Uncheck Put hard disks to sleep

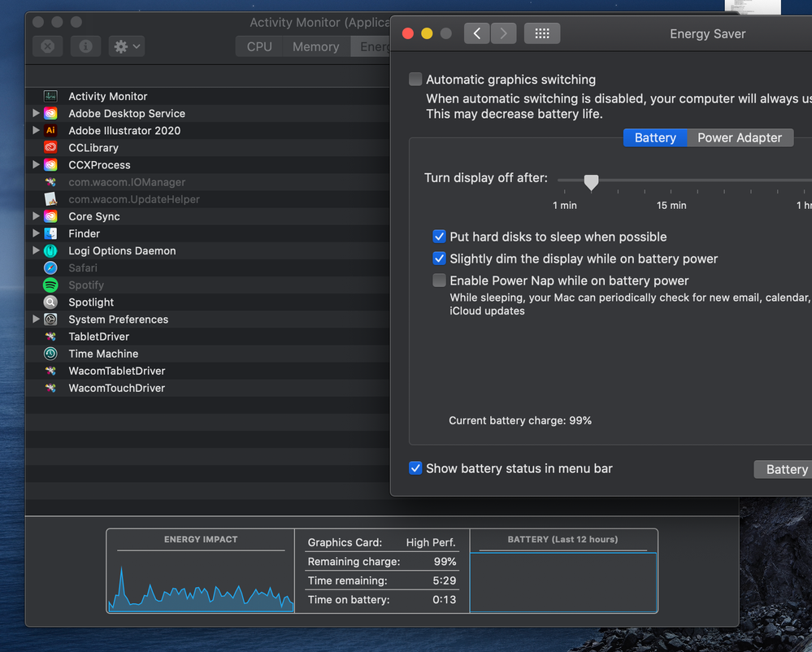point(439,237)
